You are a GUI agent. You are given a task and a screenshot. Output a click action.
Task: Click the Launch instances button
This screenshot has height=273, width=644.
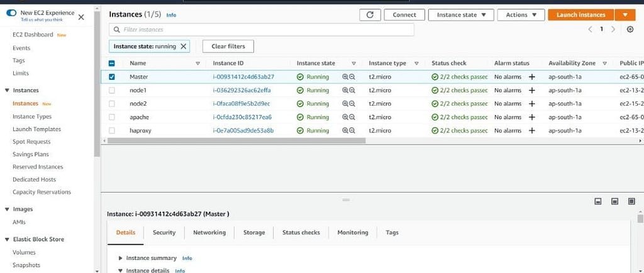click(x=581, y=14)
